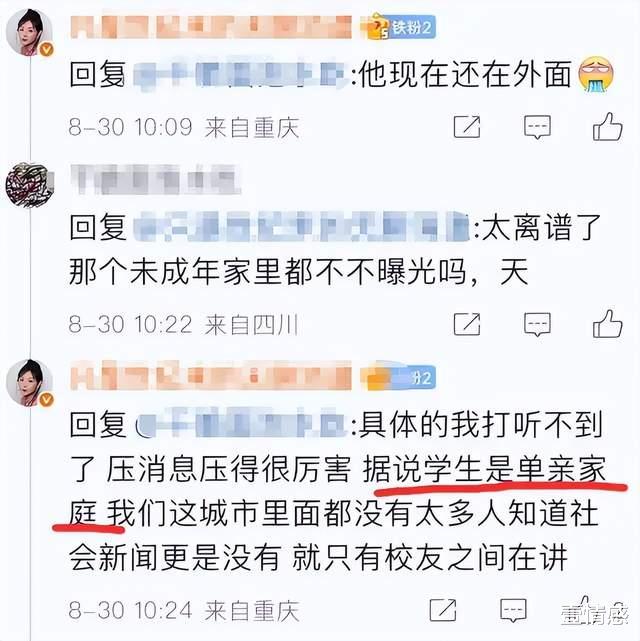Screen dimensions: 640x641
Task: Like the 太离谱了 comment from 四川
Action: 607,324
